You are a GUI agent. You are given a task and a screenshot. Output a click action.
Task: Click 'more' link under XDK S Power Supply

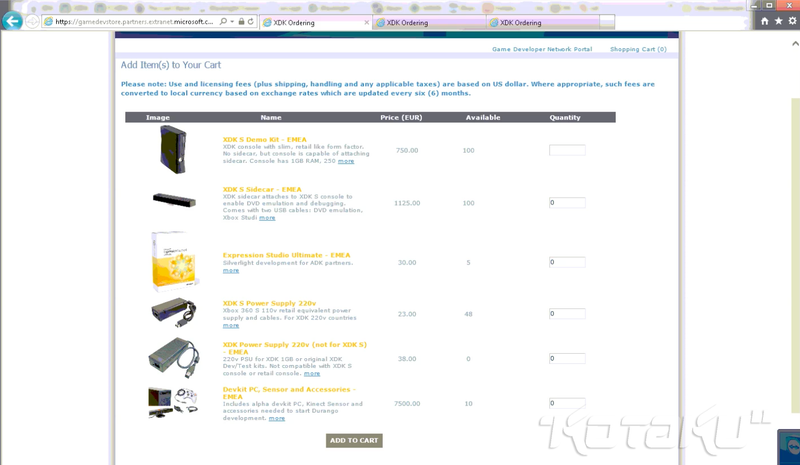click(x=231, y=325)
